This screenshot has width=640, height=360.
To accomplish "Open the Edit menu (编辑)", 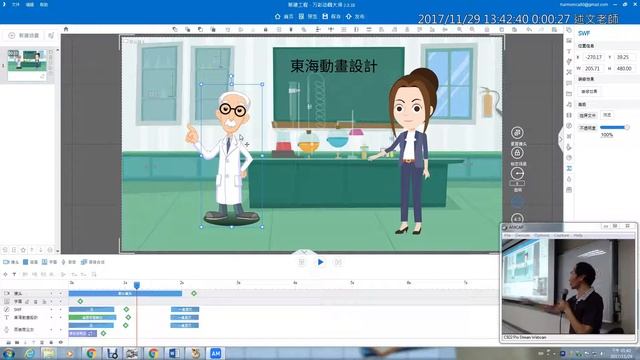I will 30,4.
